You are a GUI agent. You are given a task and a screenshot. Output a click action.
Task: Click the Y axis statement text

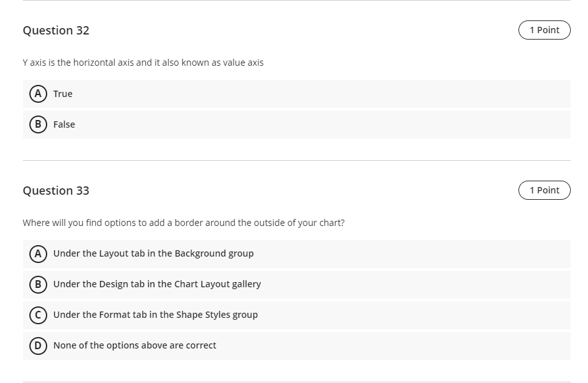point(143,63)
